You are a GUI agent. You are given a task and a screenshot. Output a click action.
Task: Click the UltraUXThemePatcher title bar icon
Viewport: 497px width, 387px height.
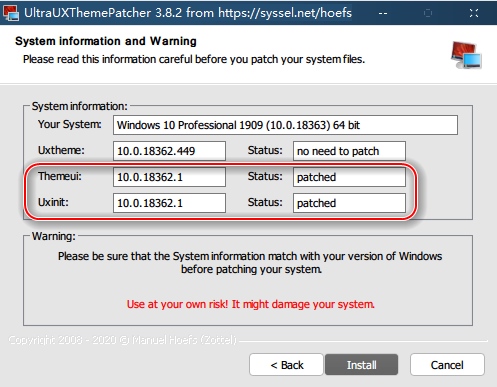[x=11, y=13]
